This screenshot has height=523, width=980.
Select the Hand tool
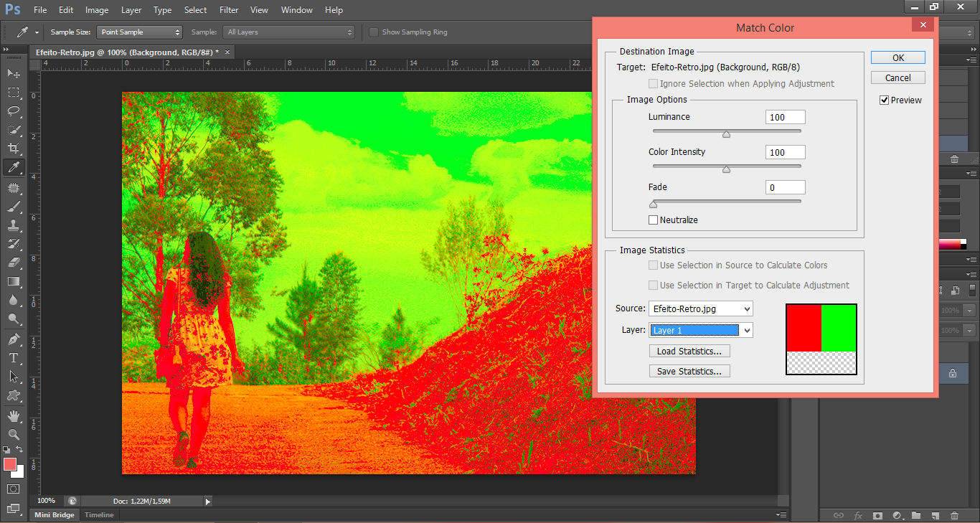pos(14,416)
